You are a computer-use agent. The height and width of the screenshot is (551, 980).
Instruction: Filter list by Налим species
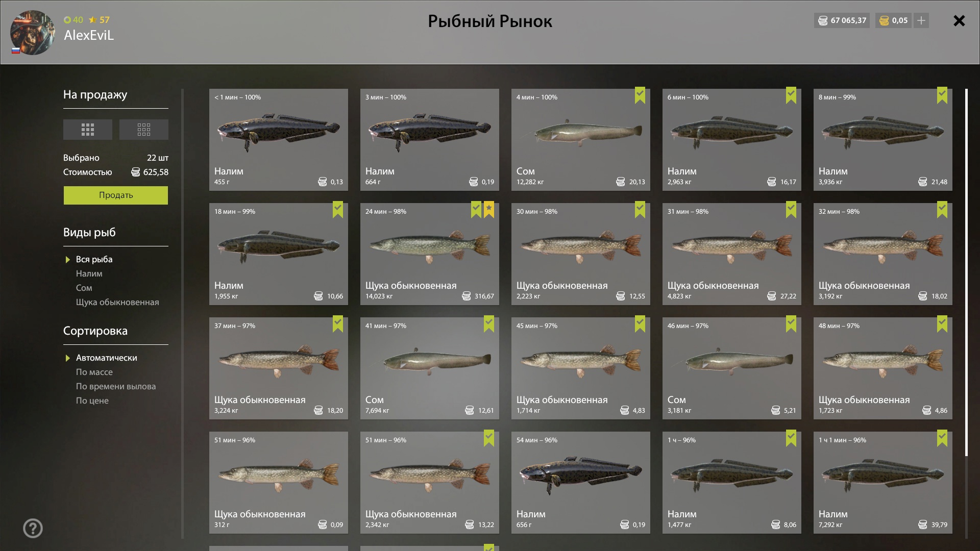89,274
